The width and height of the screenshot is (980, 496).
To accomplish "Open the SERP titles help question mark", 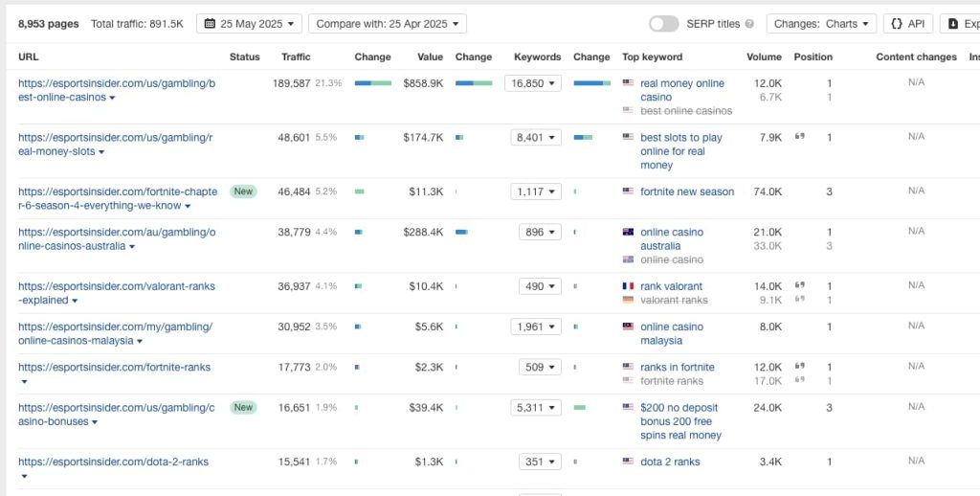I will pyautogui.click(x=749, y=24).
